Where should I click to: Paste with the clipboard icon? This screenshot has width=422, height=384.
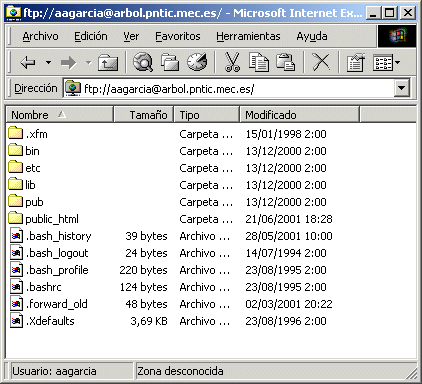coord(285,62)
